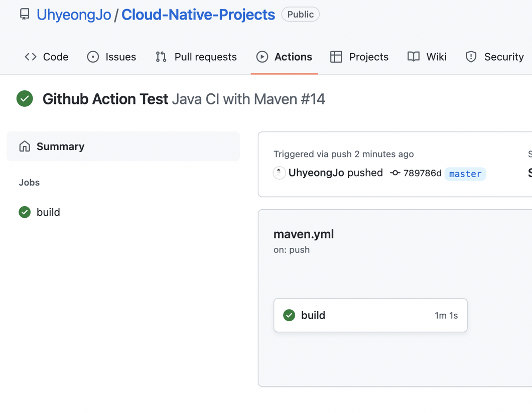Viewport: 532px width, 413px height.
Task: Click the UhyeongJo user avatar
Action: pyautogui.click(x=279, y=173)
